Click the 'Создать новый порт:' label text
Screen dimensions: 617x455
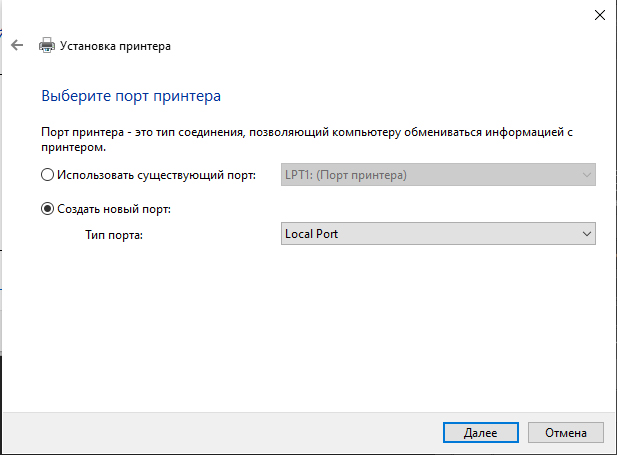114,209
